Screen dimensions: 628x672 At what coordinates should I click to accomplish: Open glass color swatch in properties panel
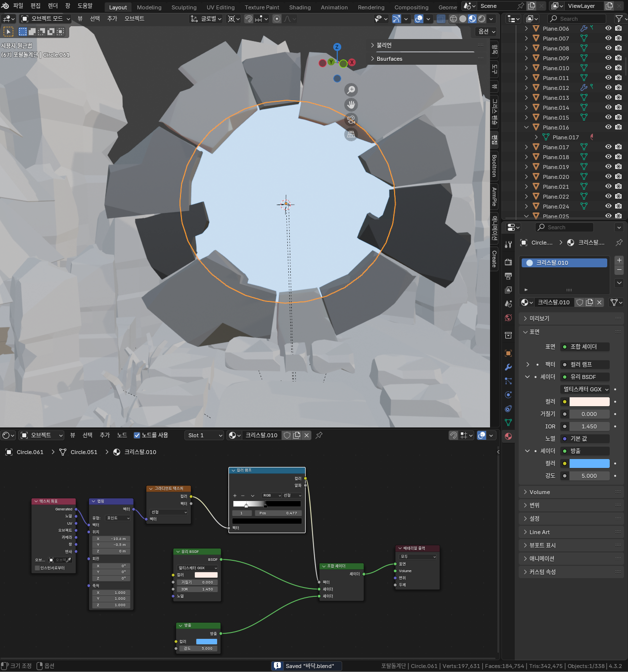(589, 402)
